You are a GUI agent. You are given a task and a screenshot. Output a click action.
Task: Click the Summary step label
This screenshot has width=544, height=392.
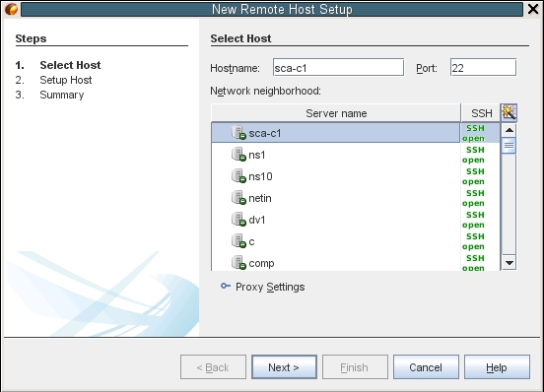click(x=62, y=95)
